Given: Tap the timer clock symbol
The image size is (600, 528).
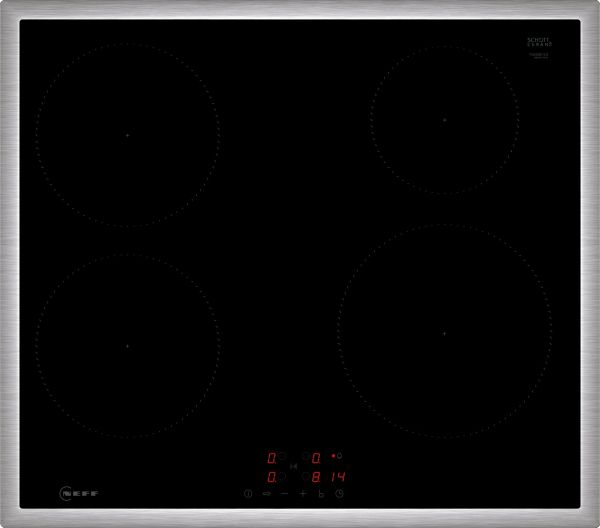Looking at the screenshot, I should click(x=340, y=493).
